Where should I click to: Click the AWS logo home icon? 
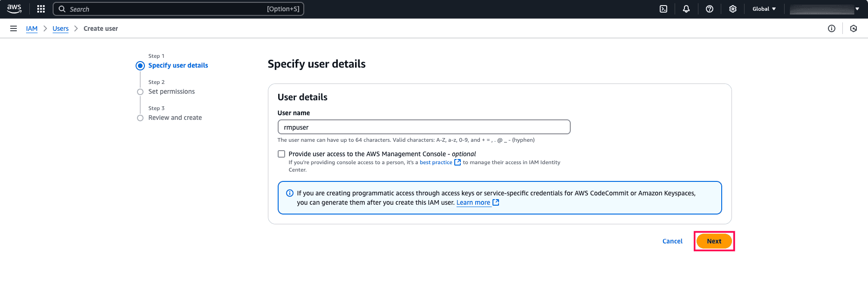(14, 9)
